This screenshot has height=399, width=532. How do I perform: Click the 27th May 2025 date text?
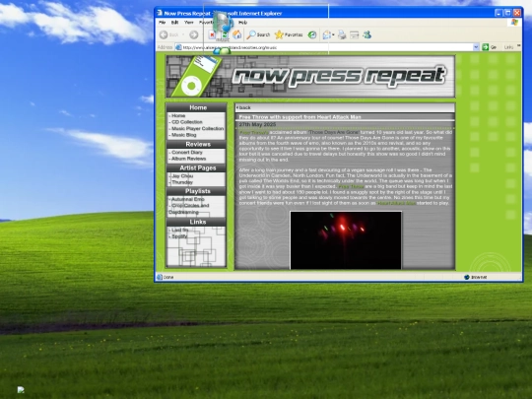(x=257, y=124)
